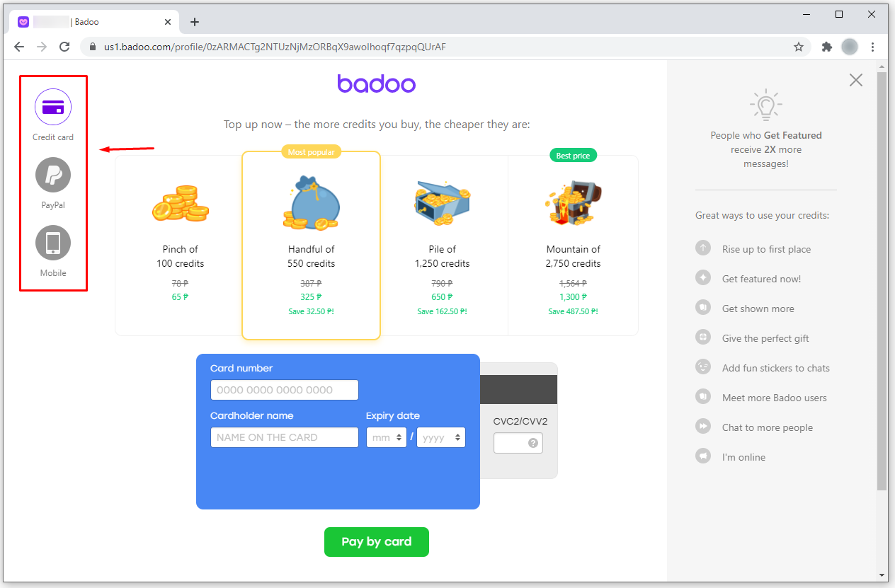
Task: Open the browser extensions puzzle icon
Action: click(x=826, y=47)
